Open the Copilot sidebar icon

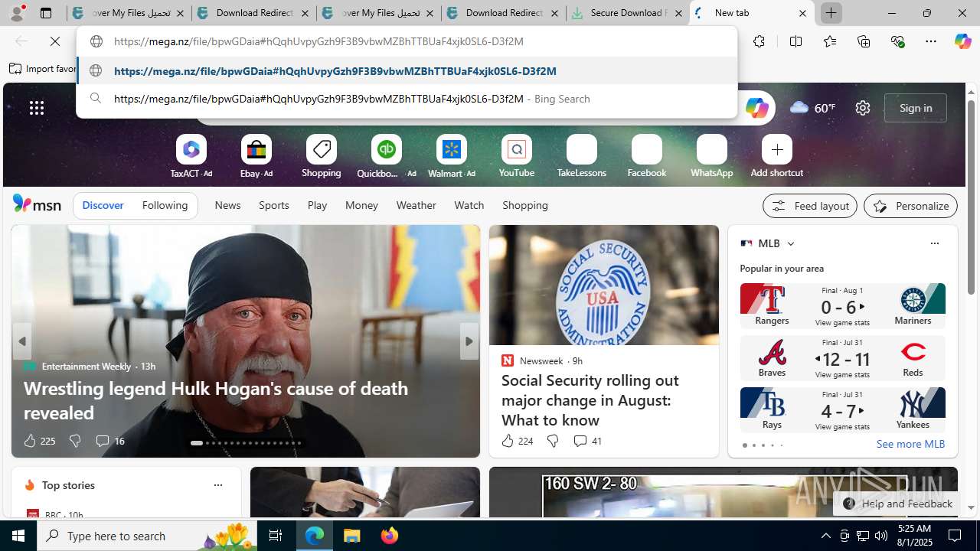[x=962, y=41]
